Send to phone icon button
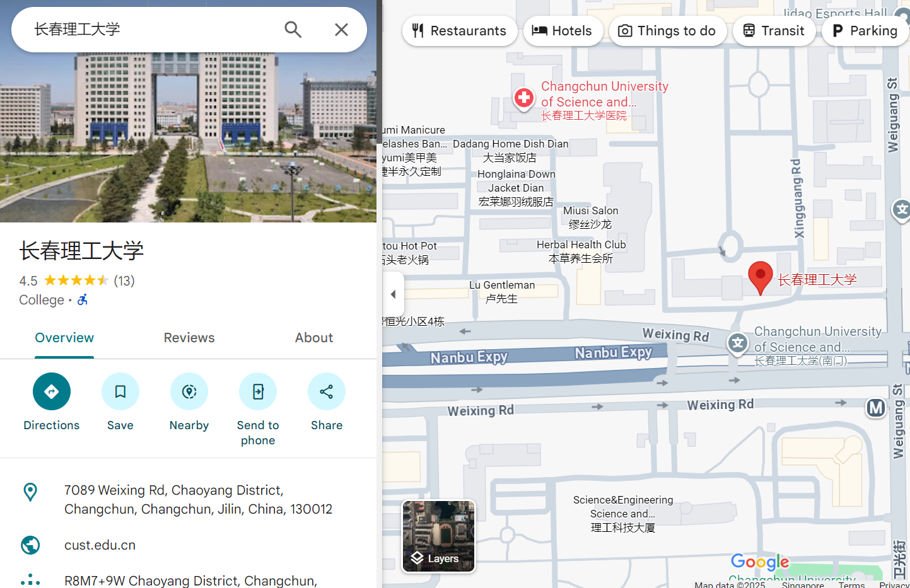This screenshot has height=588, width=910. point(258,391)
